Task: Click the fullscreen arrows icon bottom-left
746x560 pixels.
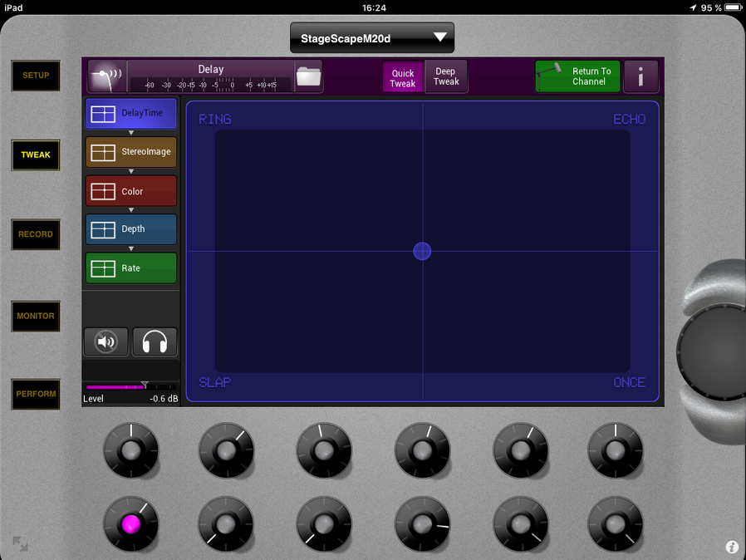Action: [20, 544]
